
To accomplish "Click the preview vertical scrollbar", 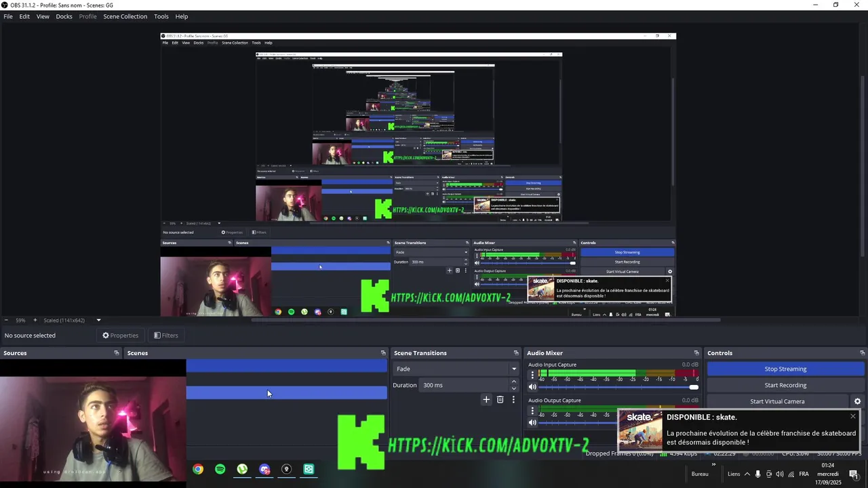I will click(864, 166).
